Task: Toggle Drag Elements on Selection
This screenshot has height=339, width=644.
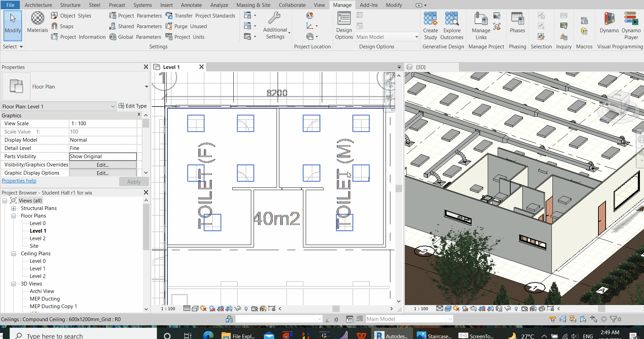Action: 594,319
